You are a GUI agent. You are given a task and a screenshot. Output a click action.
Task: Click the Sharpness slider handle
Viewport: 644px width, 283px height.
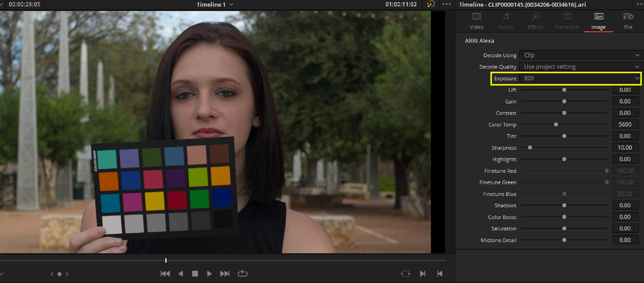[530, 148]
